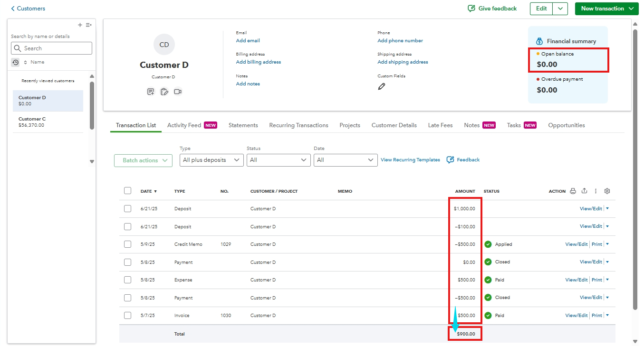Tick the Invoice 1030 row checkbox

(127, 315)
